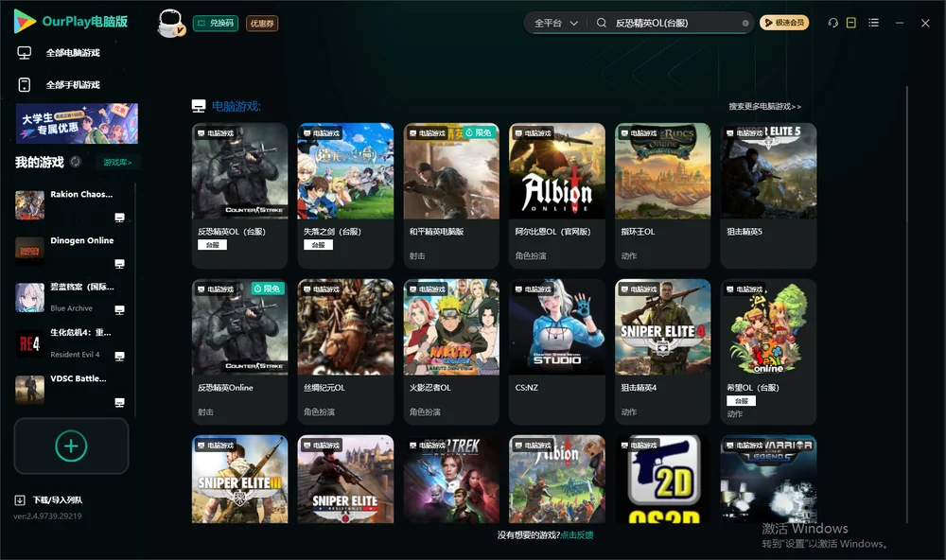Open the 狙击精英4 game card
This screenshot has width=946, height=560.
click(x=662, y=352)
